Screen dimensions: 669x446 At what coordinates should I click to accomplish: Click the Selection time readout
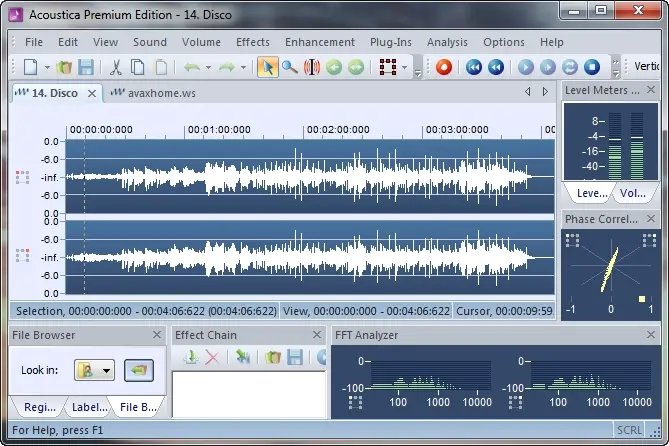pos(146,311)
